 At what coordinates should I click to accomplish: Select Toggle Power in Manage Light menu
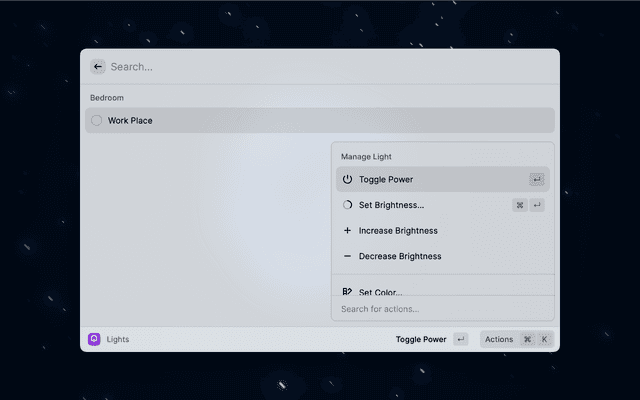point(386,180)
